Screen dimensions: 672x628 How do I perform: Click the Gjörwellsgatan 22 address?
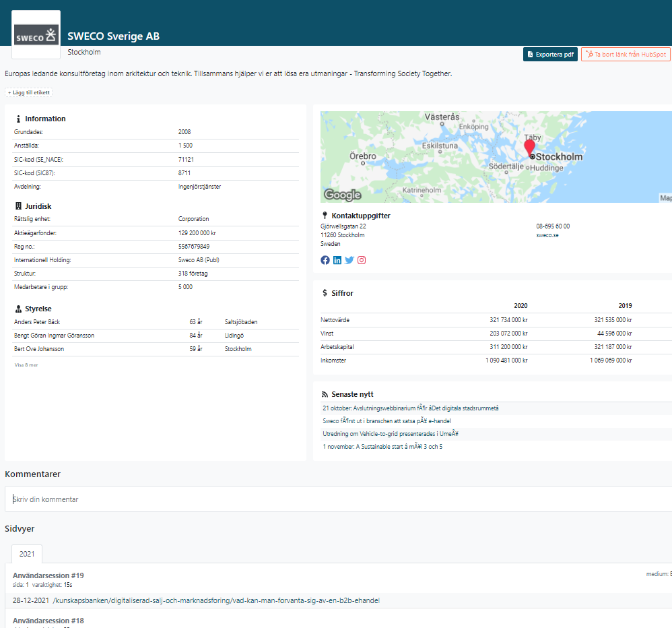pos(343,226)
